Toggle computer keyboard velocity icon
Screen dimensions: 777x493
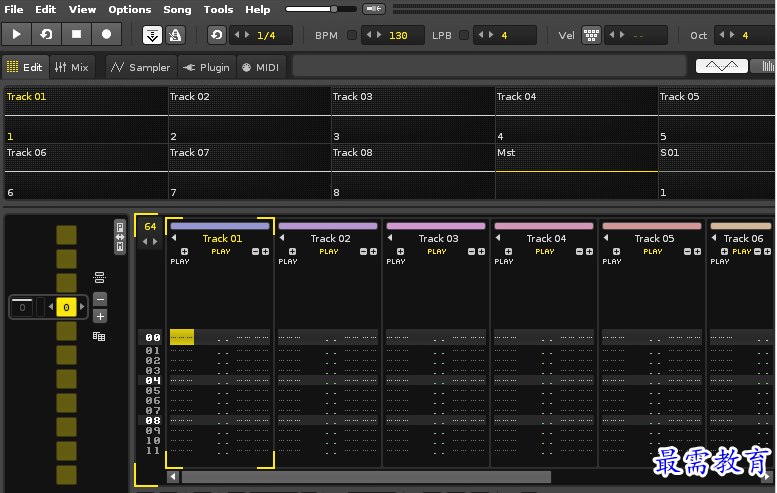click(x=591, y=35)
